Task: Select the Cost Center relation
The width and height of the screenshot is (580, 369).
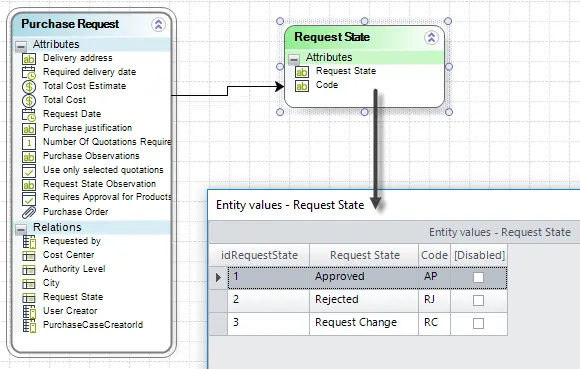Action: tap(69, 255)
